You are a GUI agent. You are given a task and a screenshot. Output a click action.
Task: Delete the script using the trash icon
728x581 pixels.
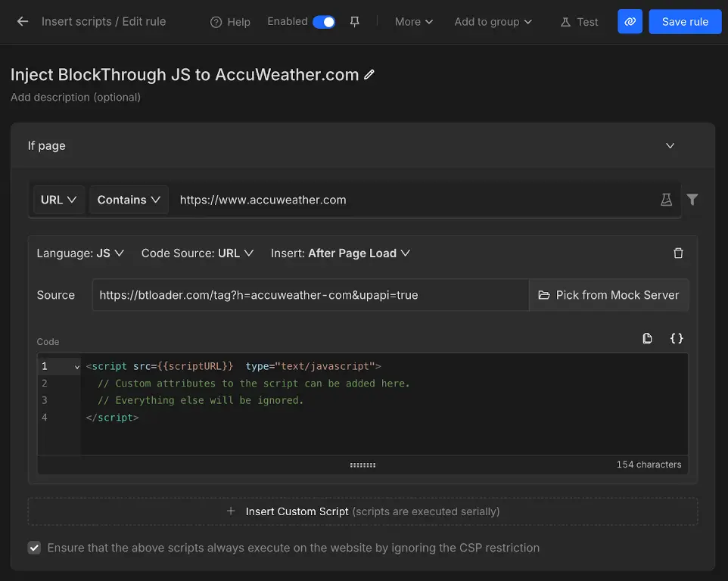tap(678, 253)
